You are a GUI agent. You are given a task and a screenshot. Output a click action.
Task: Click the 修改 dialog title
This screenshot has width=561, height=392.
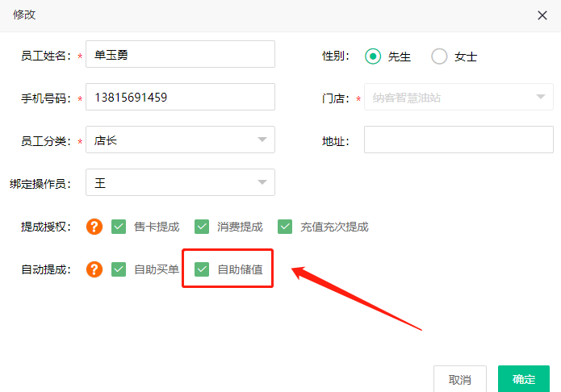24,15
